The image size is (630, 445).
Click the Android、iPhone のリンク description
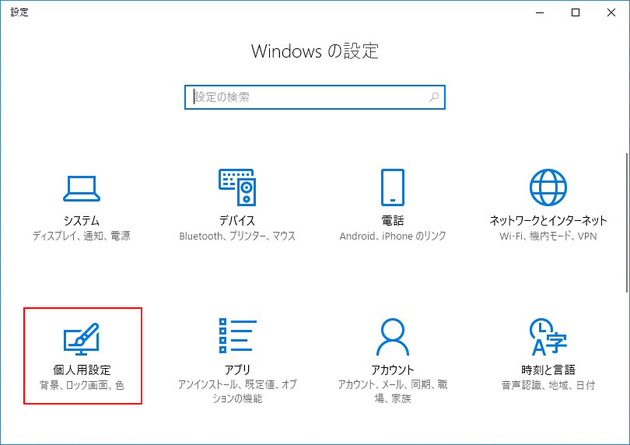tap(393, 236)
